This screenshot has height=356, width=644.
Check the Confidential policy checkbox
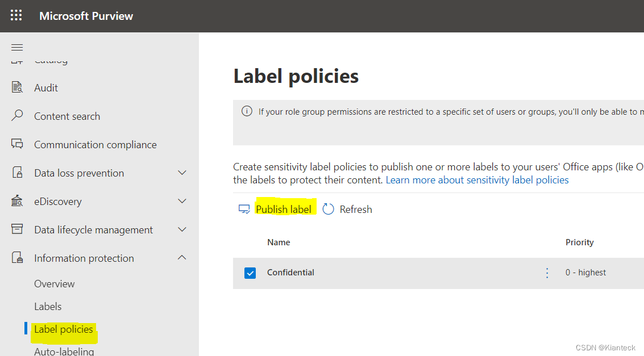tap(250, 273)
